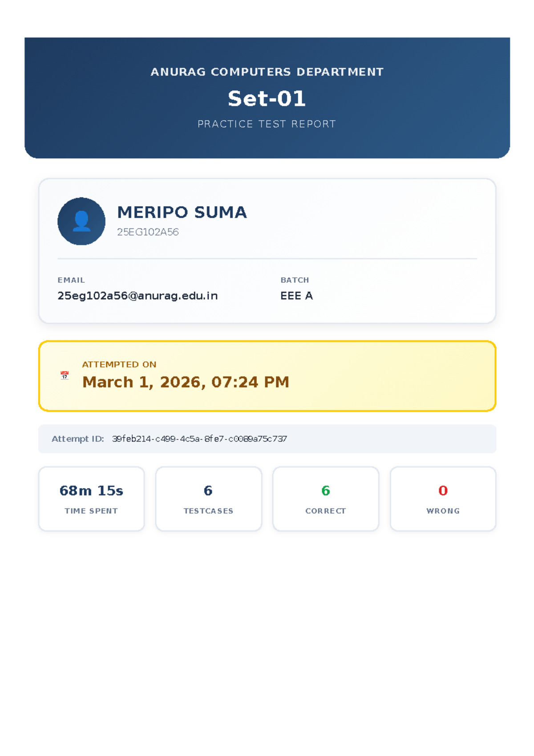Click the ATTEMPTED ON label
The width and height of the screenshot is (534, 756).
[119, 364]
